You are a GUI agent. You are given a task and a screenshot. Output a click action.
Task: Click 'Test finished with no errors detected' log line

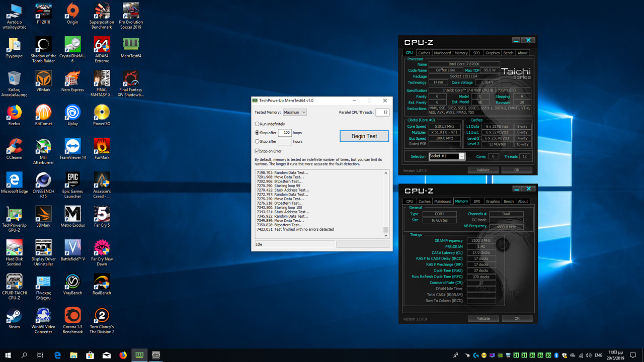coord(295,229)
